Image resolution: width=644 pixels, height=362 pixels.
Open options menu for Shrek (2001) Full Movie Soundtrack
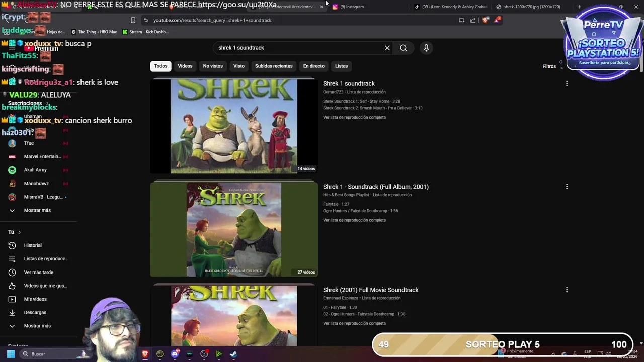[567, 290]
